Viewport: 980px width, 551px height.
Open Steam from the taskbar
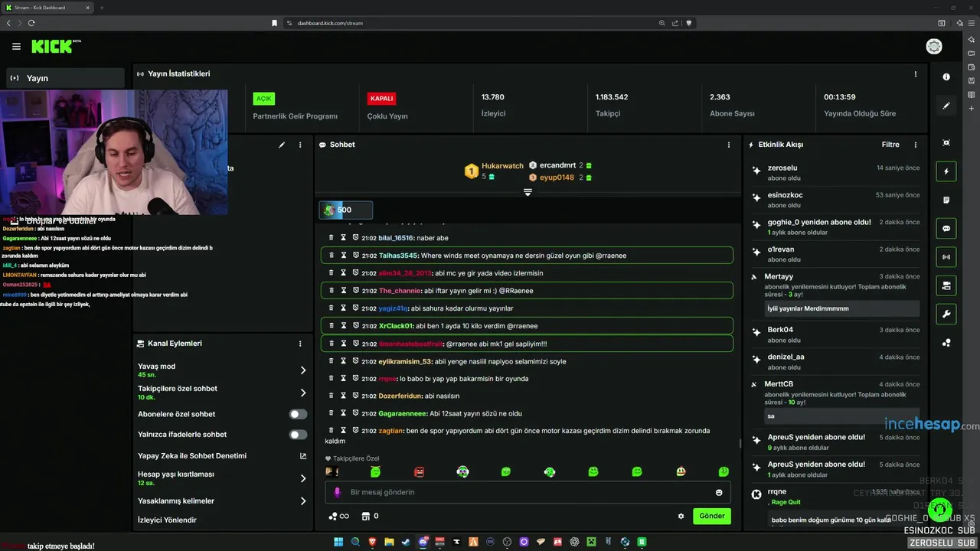coord(406,542)
